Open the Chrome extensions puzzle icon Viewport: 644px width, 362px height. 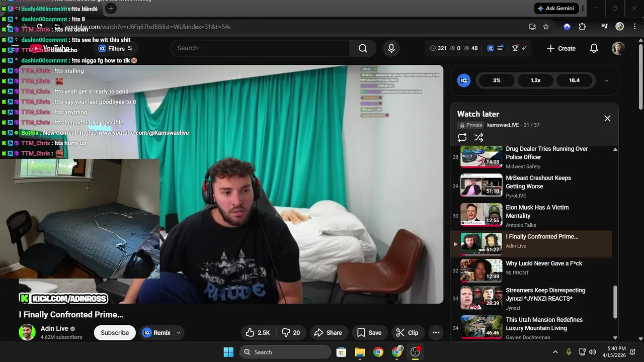point(582,27)
